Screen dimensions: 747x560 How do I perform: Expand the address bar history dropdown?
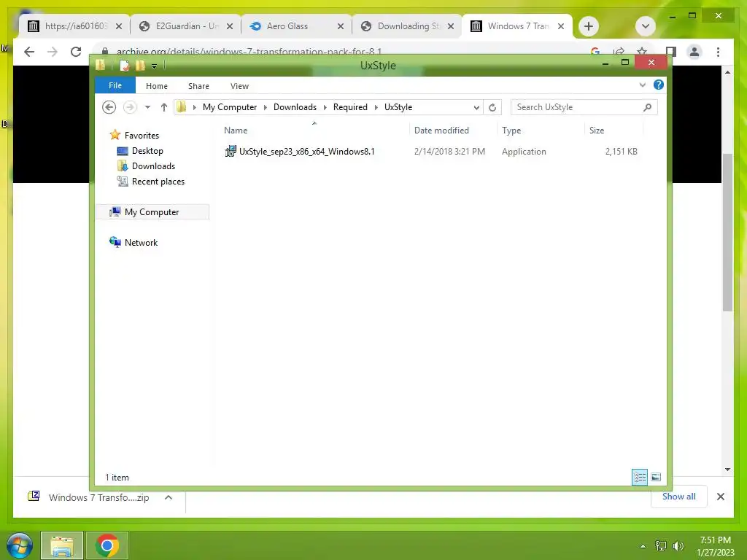(x=476, y=108)
